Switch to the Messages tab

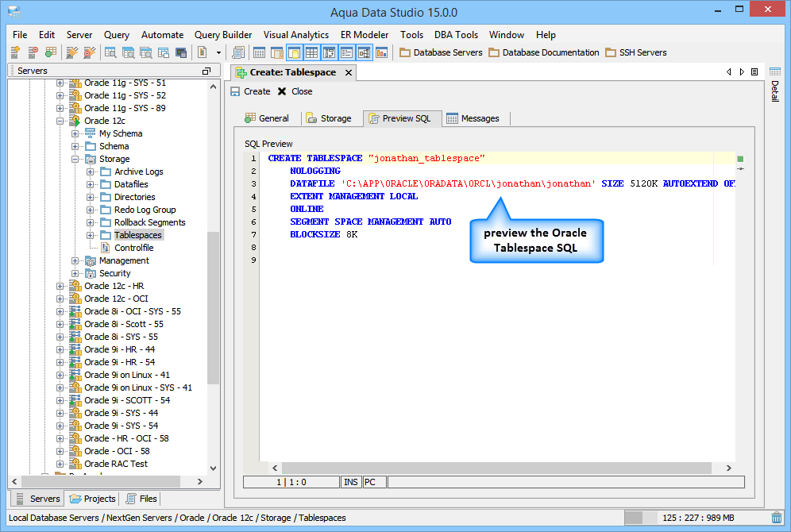click(473, 118)
